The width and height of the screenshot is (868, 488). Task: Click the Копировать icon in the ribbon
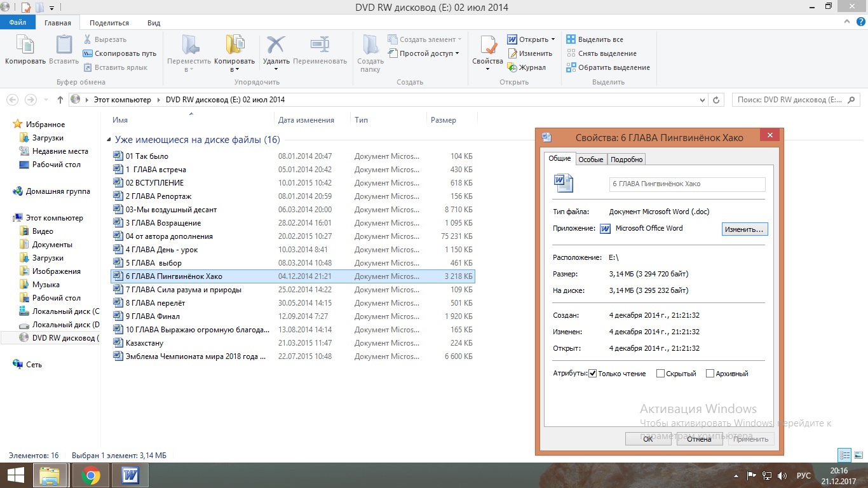coord(25,45)
